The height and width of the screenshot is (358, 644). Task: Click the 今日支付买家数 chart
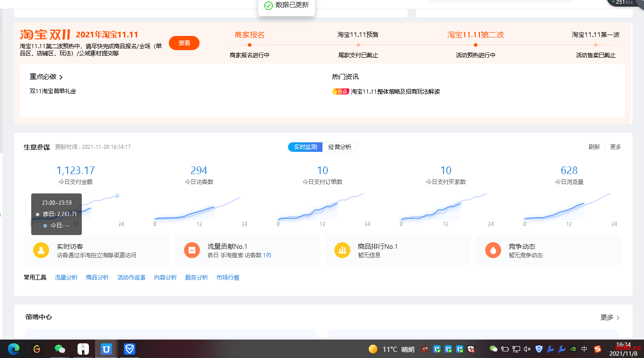[x=446, y=206]
